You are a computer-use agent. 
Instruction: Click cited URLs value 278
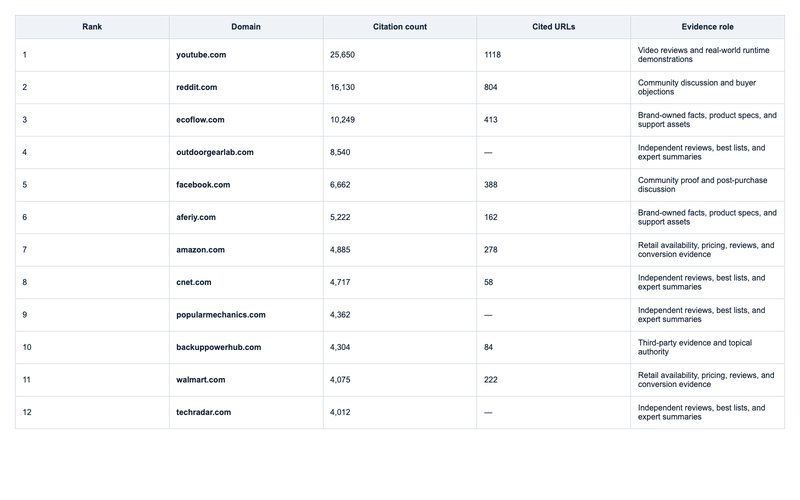[491, 250]
